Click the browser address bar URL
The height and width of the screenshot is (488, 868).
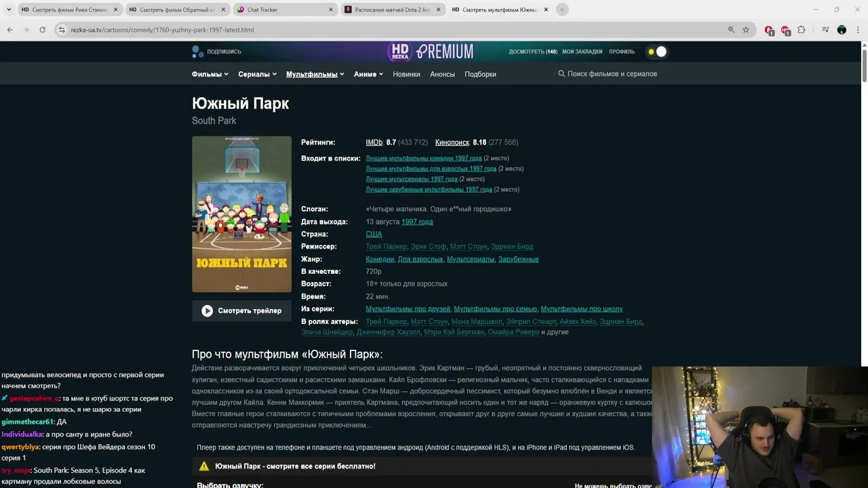tap(162, 30)
